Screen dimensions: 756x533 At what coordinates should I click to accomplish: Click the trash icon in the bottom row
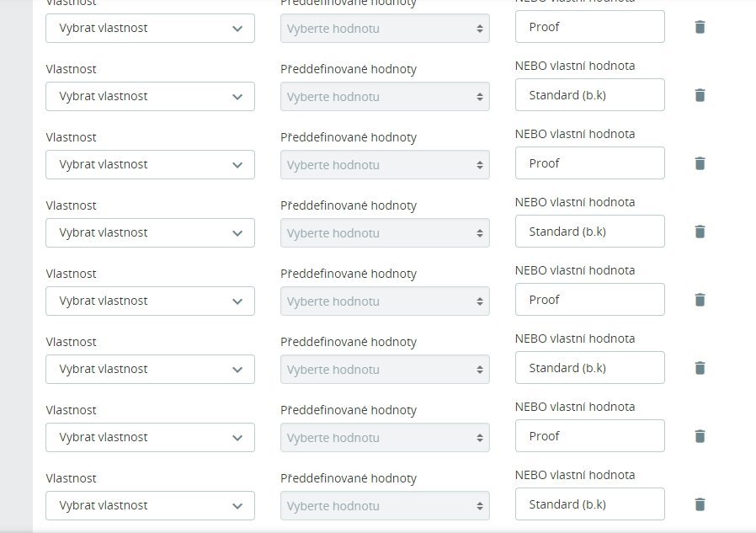pos(700,504)
